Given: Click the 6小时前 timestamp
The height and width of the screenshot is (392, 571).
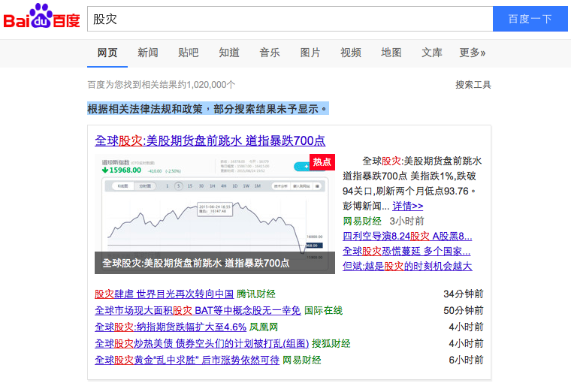Looking at the screenshot, I should coord(466,360).
